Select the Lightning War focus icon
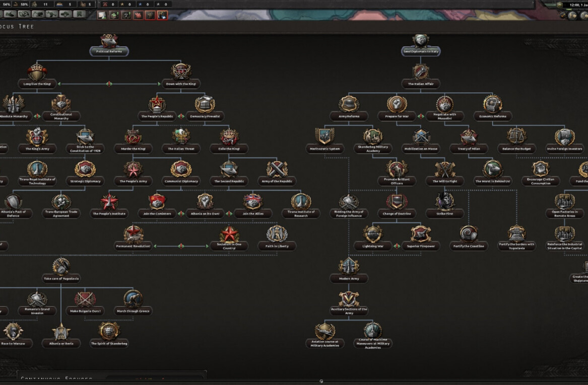Viewport: 588px width, 385px height. 373,234
